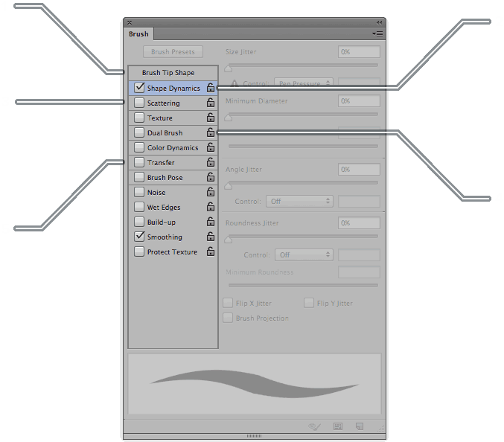
Task: Toggle lock icon for Smoothing
Action: [211, 237]
